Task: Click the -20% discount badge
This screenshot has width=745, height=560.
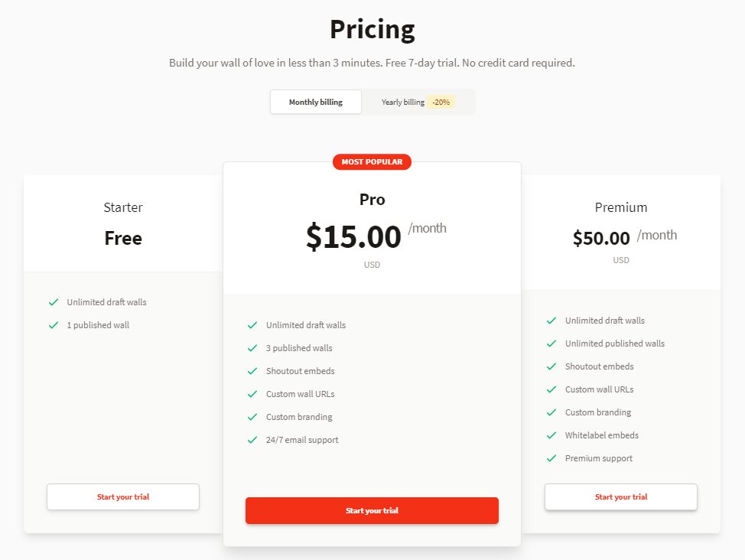Action: point(441,102)
